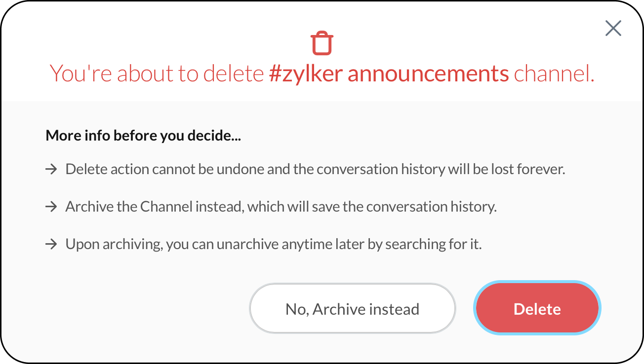This screenshot has width=644, height=364.
Task: Confirm deletion with the red Delete button
Action: pos(537,308)
